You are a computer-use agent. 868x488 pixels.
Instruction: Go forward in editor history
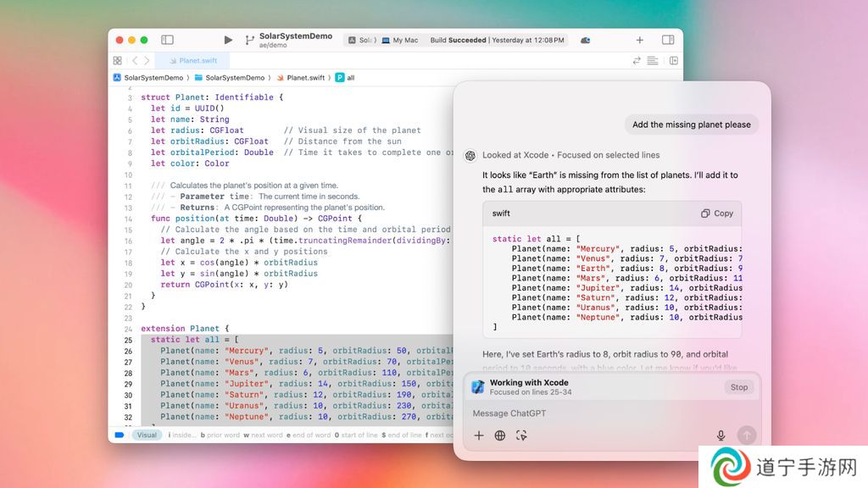pyautogui.click(x=147, y=61)
